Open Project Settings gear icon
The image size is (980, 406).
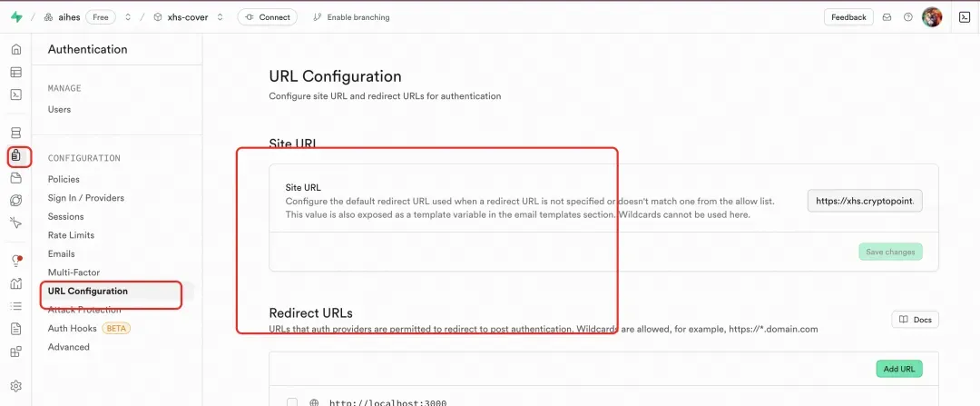click(x=16, y=386)
